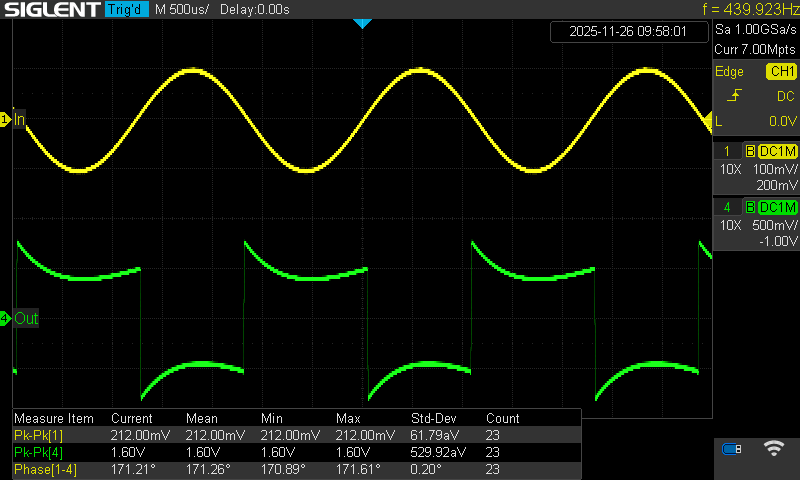Click channel 1 bandwidth limit 'B' indicator
This screenshot has width=800, height=480.
(x=749, y=151)
